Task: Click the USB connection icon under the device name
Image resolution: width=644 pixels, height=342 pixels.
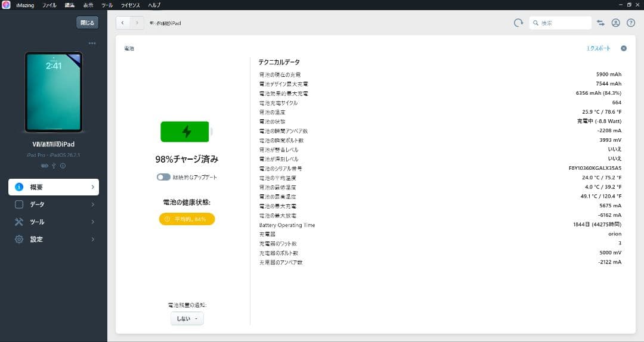Action: click(54, 166)
